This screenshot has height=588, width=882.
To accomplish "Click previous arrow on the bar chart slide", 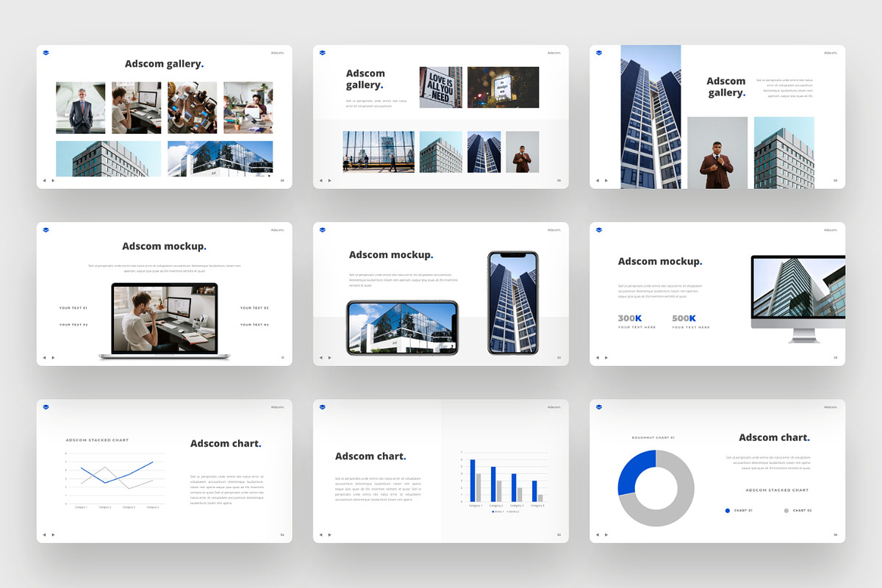I will tap(320, 534).
